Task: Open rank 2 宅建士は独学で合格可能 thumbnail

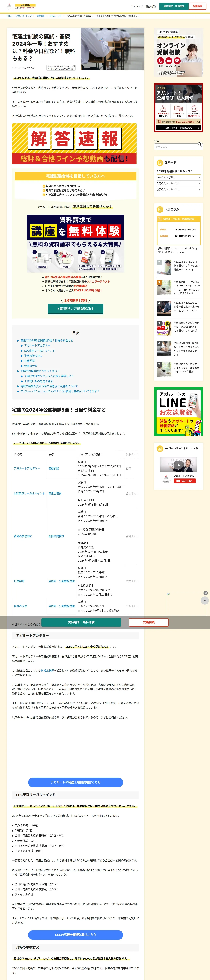Action: click(164, 267)
